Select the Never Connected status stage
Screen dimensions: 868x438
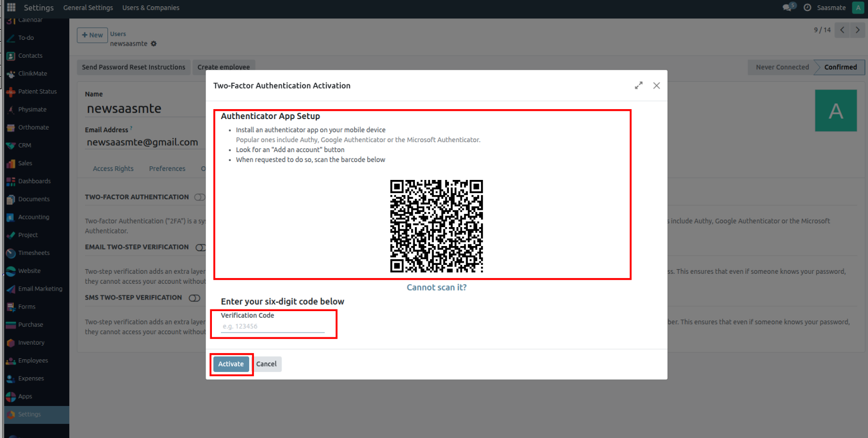782,67
